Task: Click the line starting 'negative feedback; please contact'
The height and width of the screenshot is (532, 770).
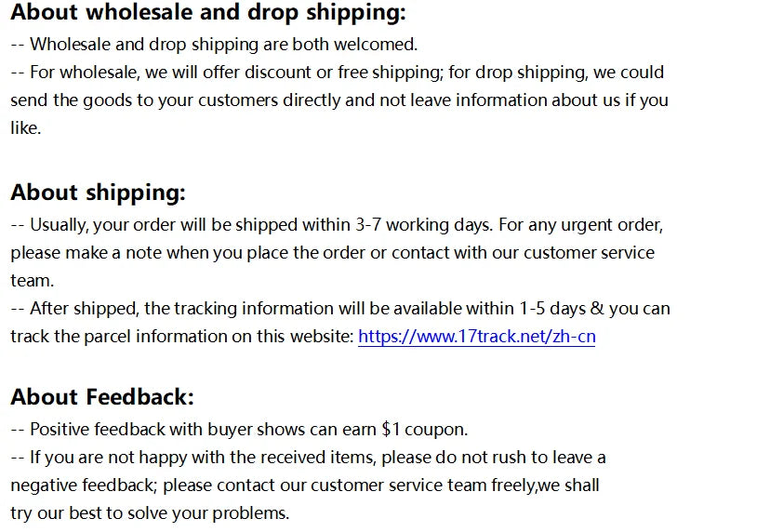Action: point(304,485)
